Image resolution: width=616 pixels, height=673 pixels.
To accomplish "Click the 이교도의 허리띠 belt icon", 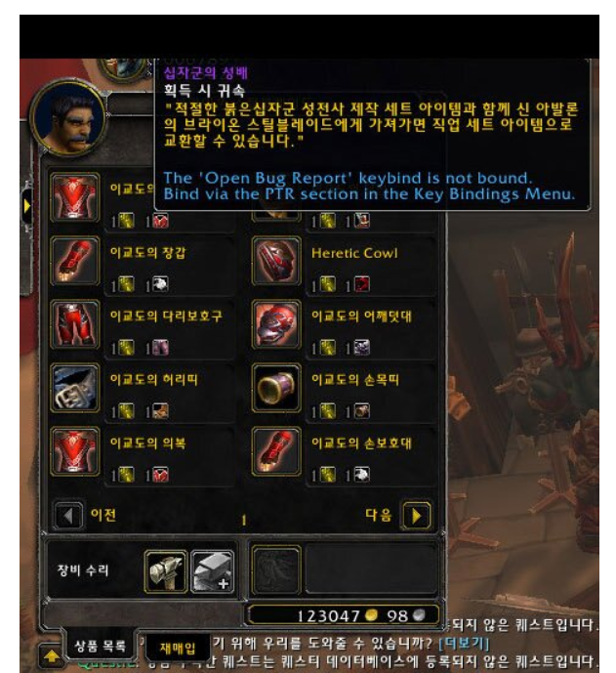I will [x=74, y=388].
